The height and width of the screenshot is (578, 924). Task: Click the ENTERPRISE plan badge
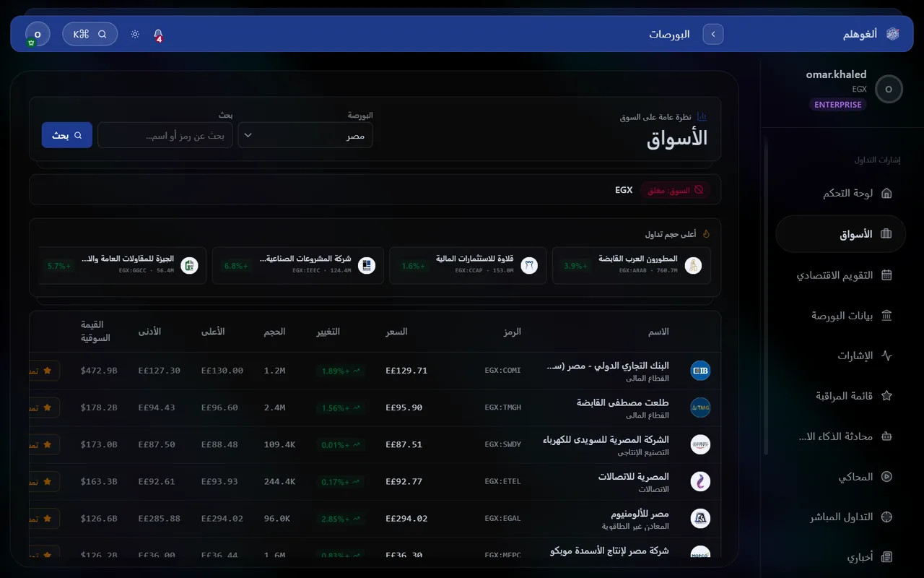[x=838, y=105]
